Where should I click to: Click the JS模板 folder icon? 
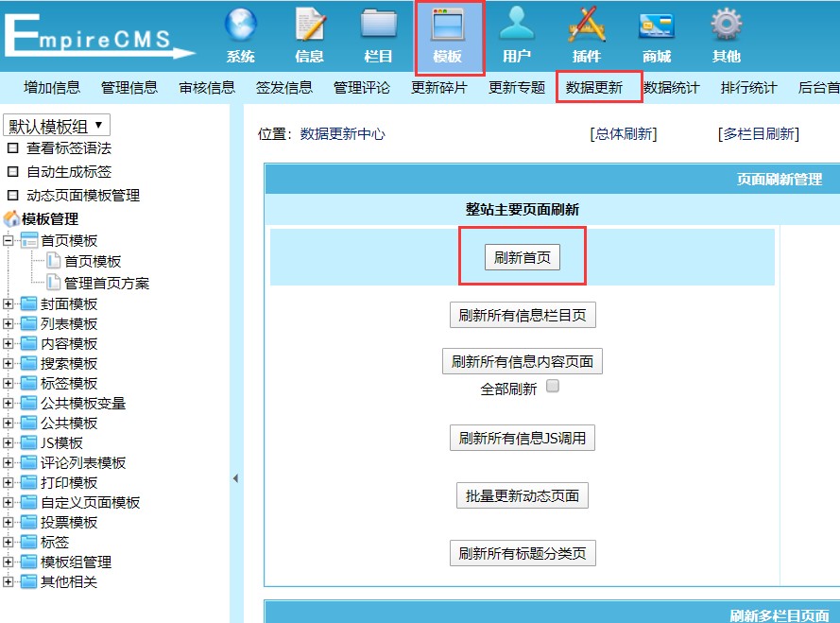pyautogui.click(x=29, y=442)
